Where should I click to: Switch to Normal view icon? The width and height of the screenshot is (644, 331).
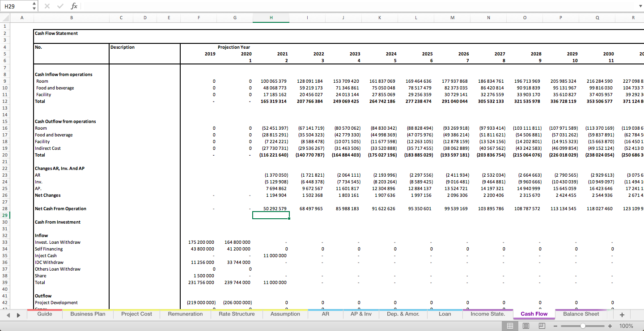pyautogui.click(x=510, y=326)
